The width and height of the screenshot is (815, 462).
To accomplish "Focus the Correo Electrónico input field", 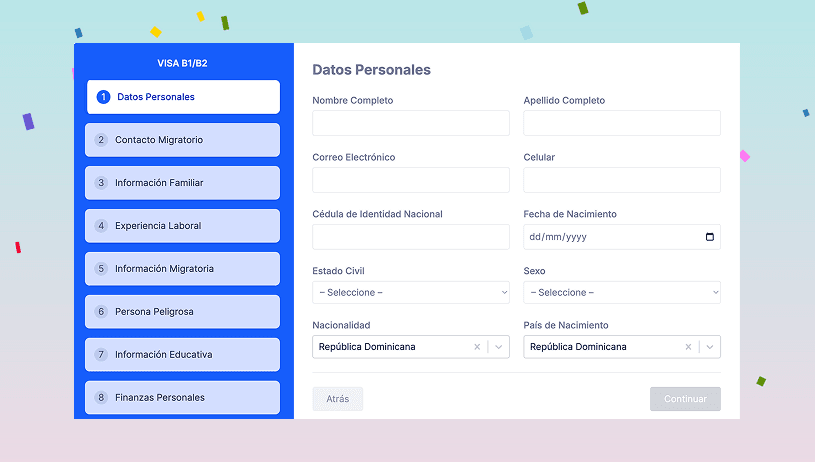I will point(411,180).
